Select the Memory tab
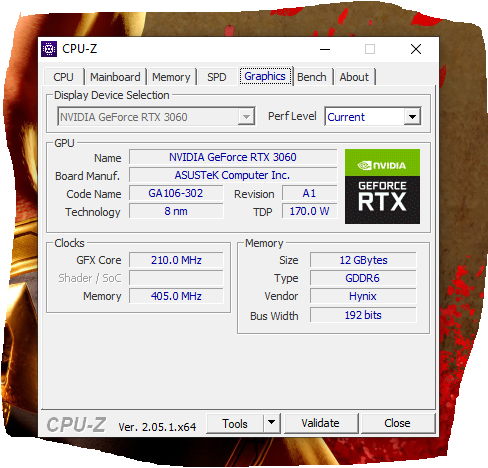488x468 pixels. [x=171, y=77]
